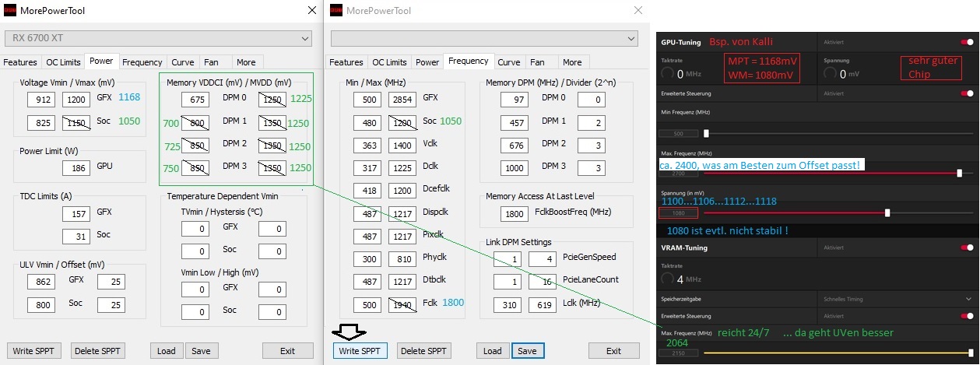Click TDC Limits GFX field showing 157
Screen dimensions: 980x365
(x=76, y=212)
